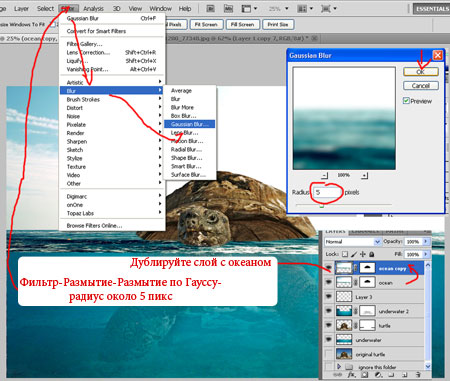Viewport: 450px width, 381px height.
Task: Add a layer style with the fx icon
Action: [x=352, y=375]
